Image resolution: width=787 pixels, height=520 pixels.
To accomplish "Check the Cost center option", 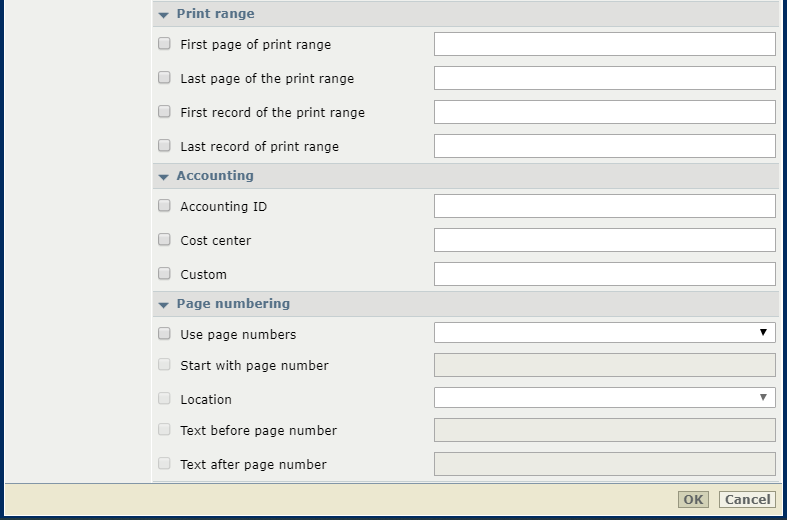I will pyautogui.click(x=164, y=239).
